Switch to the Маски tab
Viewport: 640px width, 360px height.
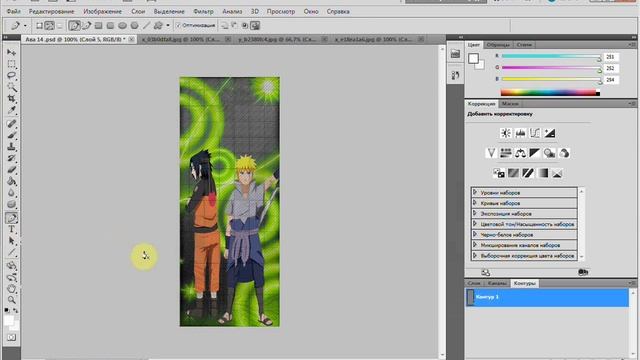[510, 104]
